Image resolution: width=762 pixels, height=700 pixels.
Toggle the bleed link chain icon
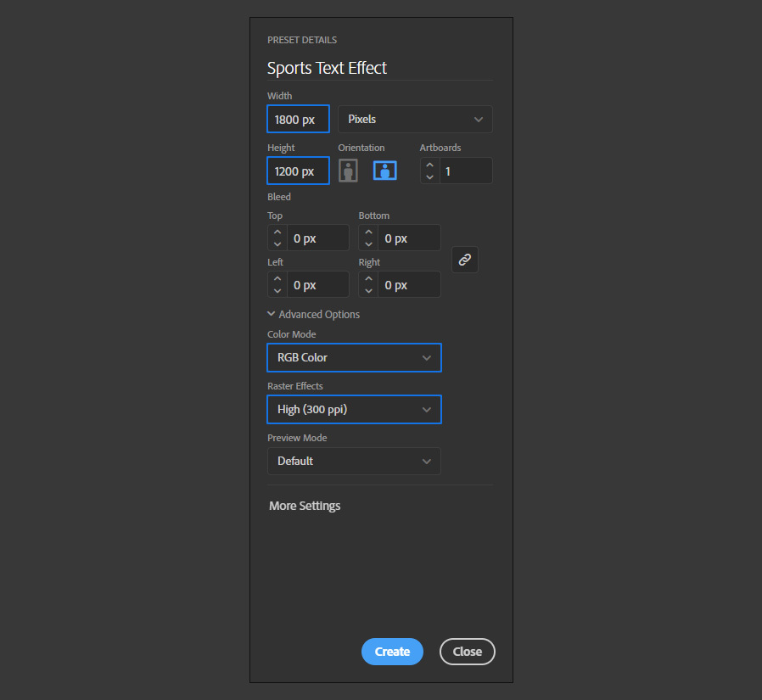(465, 260)
